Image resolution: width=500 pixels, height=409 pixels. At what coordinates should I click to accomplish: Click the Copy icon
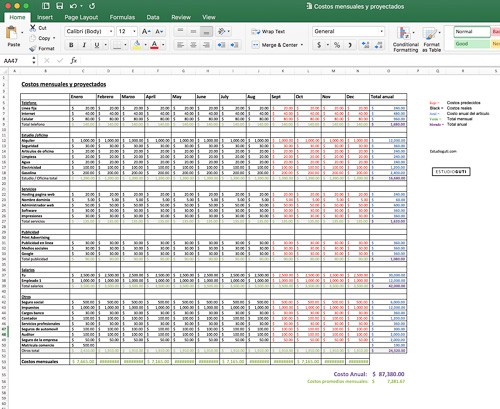33,38
